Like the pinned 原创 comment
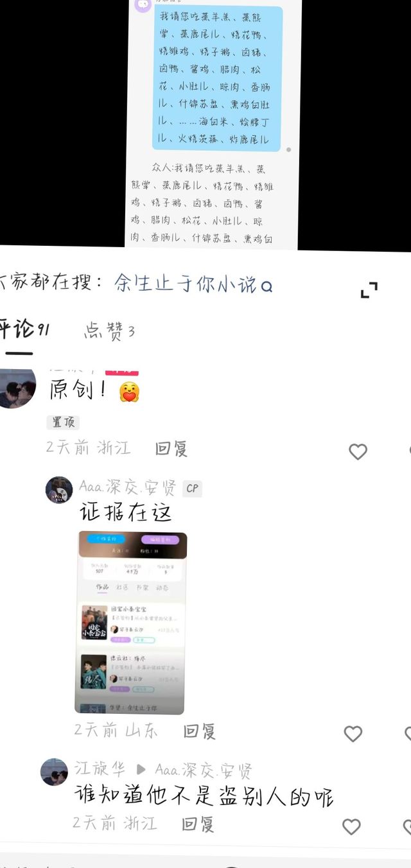This screenshot has width=411, height=868. pyautogui.click(x=358, y=452)
